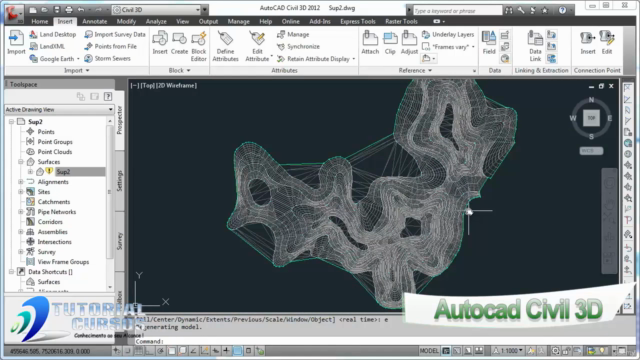Open the Home ribbon tab

click(x=40, y=21)
